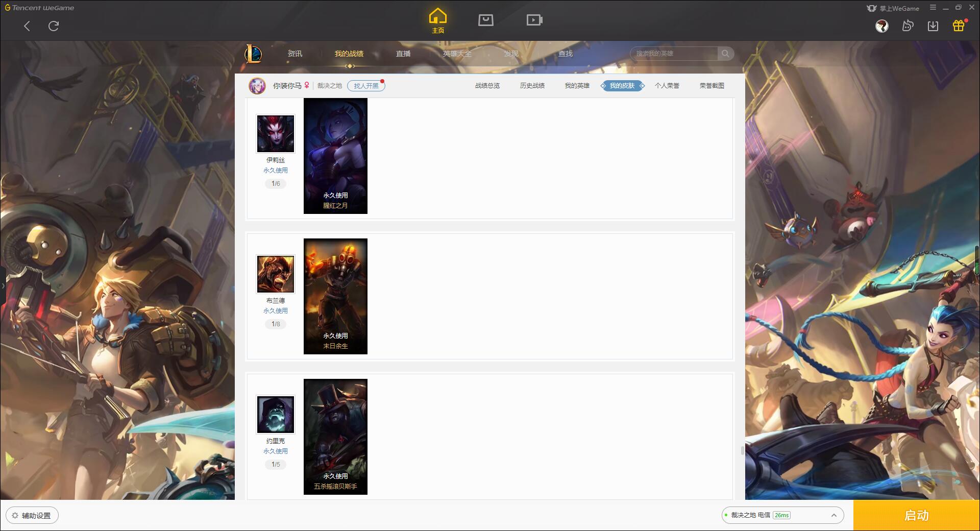Viewport: 980px width, 531px height.
Task: Click 永久使用 under 约里克
Action: pos(276,451)
